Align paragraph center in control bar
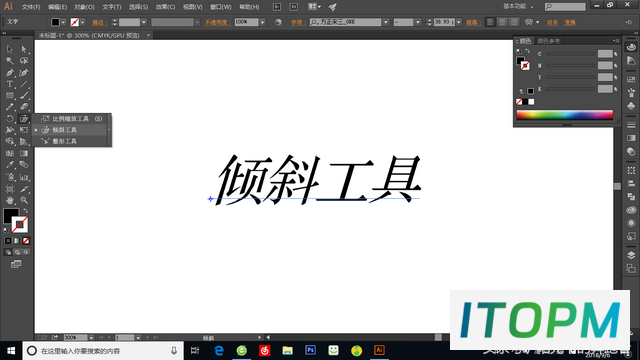 502,22
